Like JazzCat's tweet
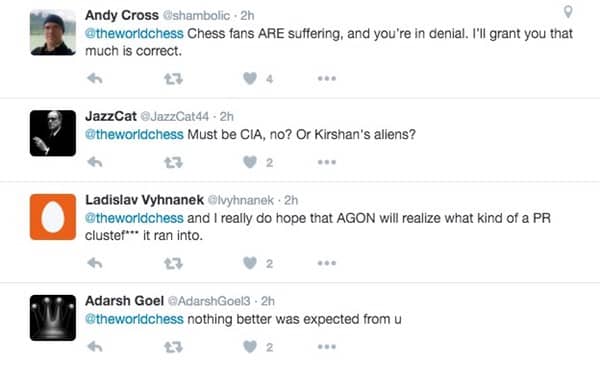 tap(250, 162)
